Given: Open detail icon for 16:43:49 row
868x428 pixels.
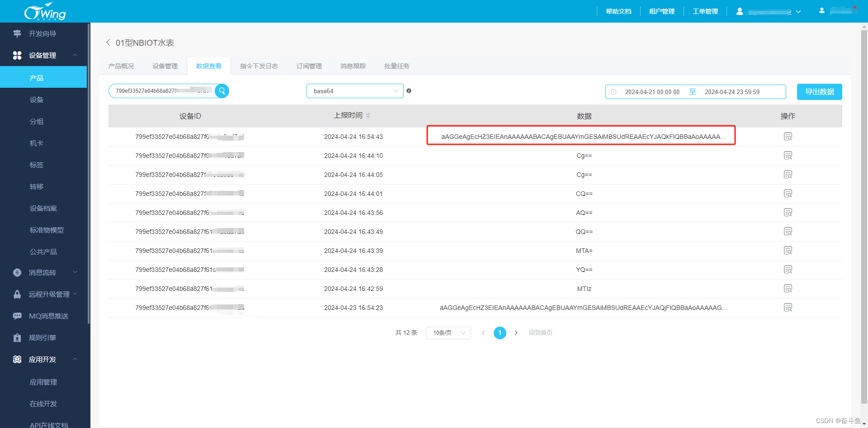Looking at the screenshot, I should (x=788, y=232).
